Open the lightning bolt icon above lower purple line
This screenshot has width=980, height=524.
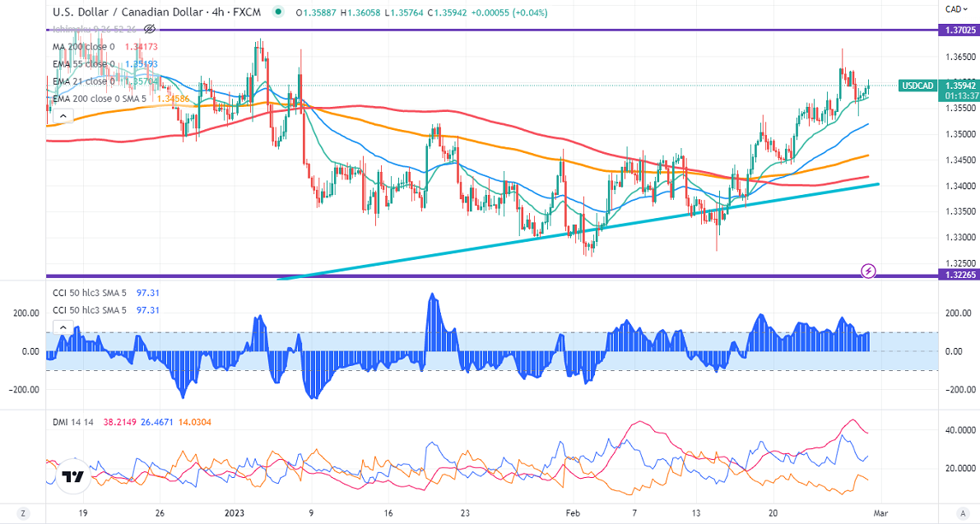[867, 270]
